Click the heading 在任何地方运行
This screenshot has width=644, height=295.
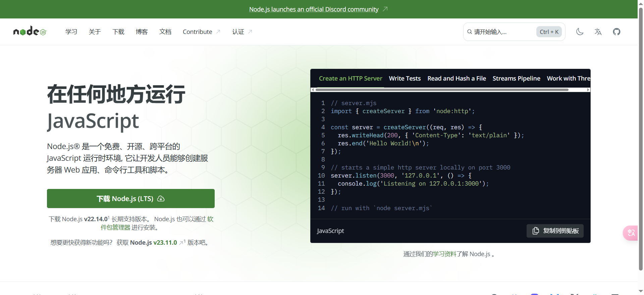click(x=116, y=94)
